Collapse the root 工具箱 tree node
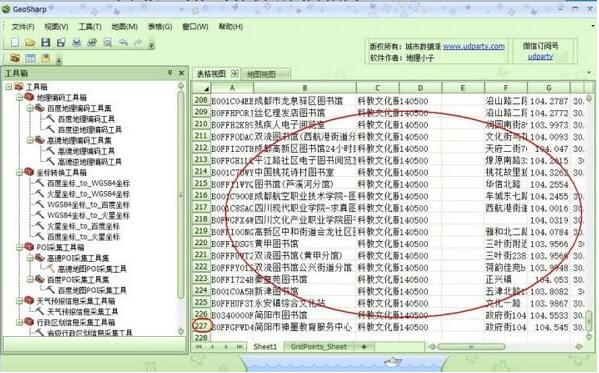The width and height of the screenshot is (599, 373). click(x=9, y=87)
